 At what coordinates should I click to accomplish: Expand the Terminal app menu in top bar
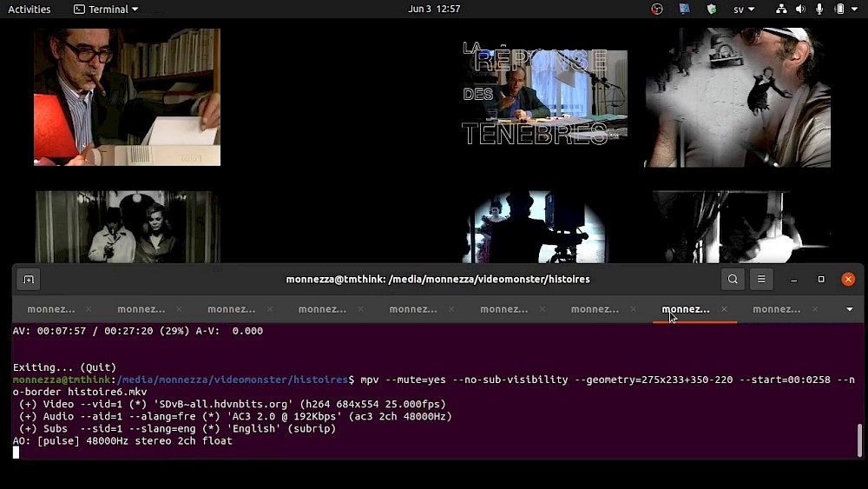107,10
